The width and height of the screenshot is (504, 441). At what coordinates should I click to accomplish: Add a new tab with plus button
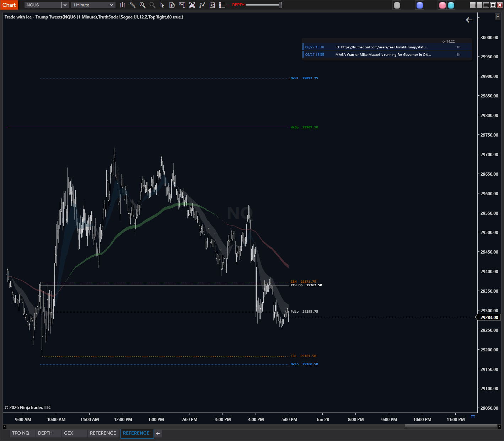point(158,434)
